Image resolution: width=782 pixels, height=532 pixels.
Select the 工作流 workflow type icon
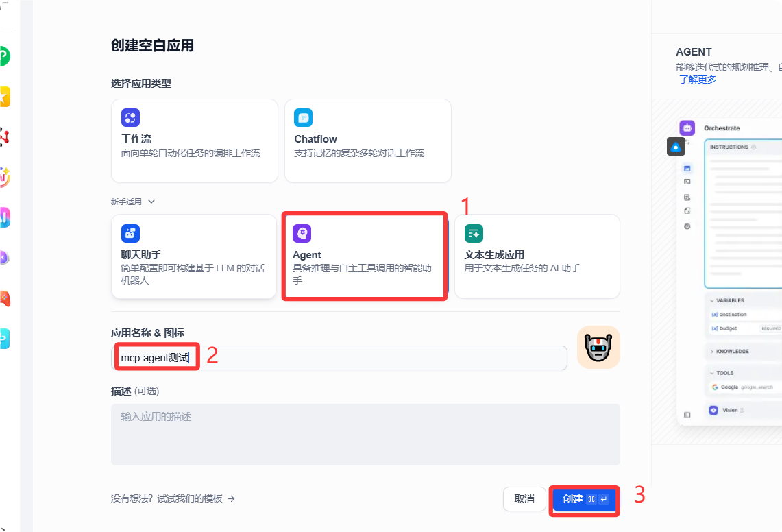point(130,117)
